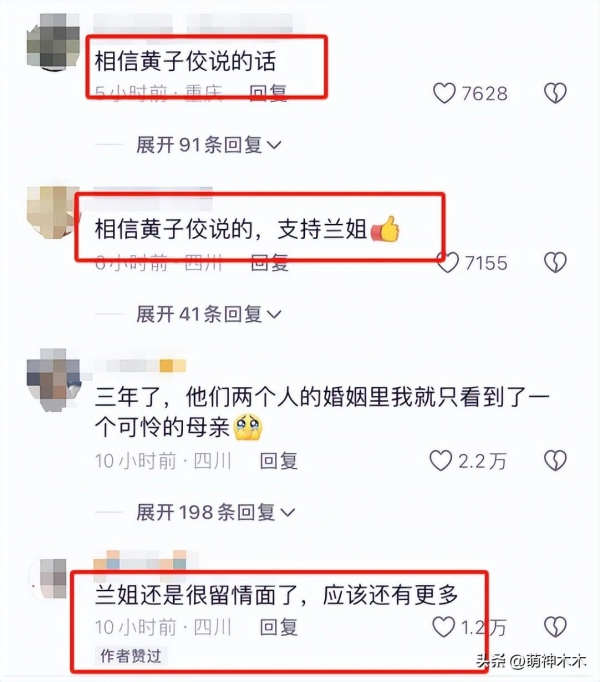Expand the 91 replies thread

[209, 144]
